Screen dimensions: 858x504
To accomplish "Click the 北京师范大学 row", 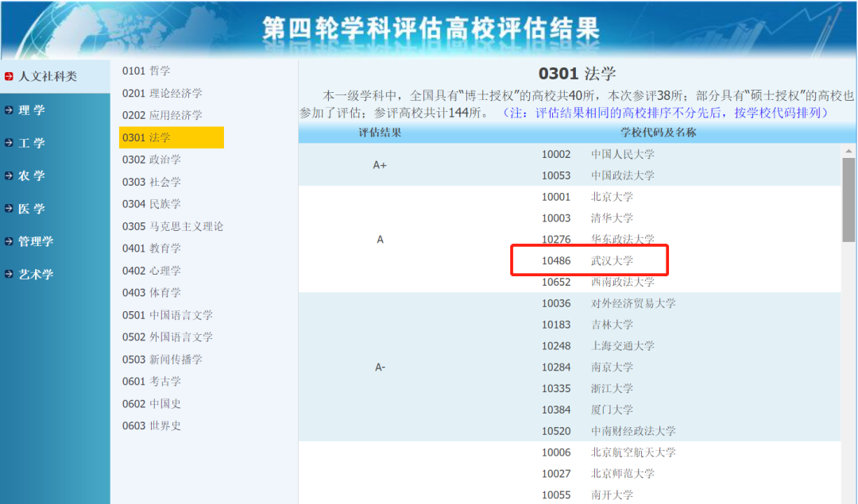I will (x=598, y=474).
